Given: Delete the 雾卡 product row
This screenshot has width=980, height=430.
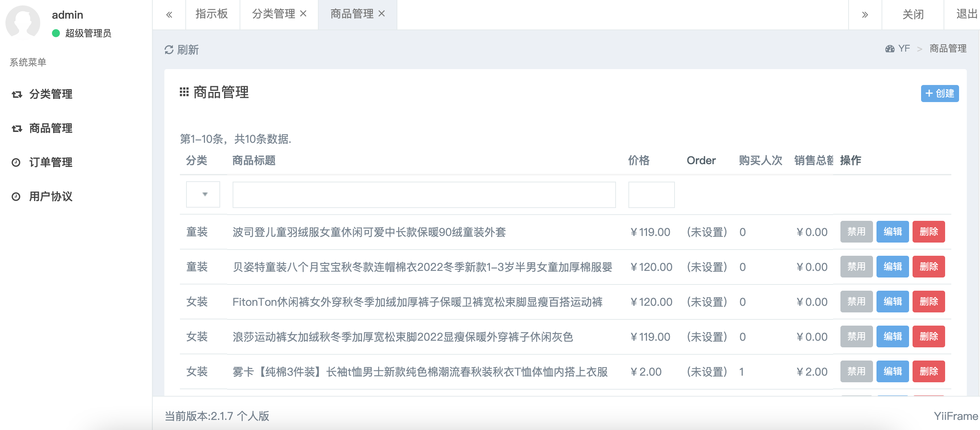Looking at the screenshot, I should (928, 371).
